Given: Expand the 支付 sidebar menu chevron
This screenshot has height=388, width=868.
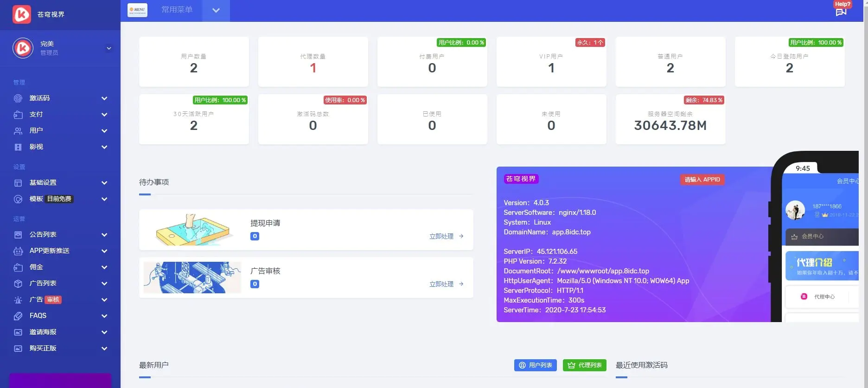Looking at the screenshot, I should pyautogui.click(x=104, y=115).
